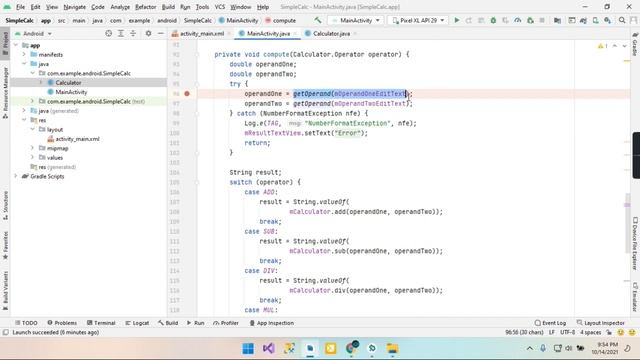Click Expand All in Project panel
Viewport: 640px width, 360px height.
[x=121, y=33]
